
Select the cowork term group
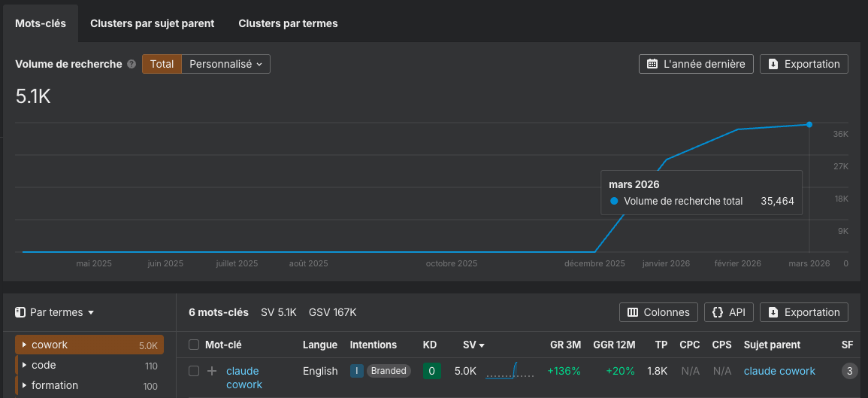point(89,345)
